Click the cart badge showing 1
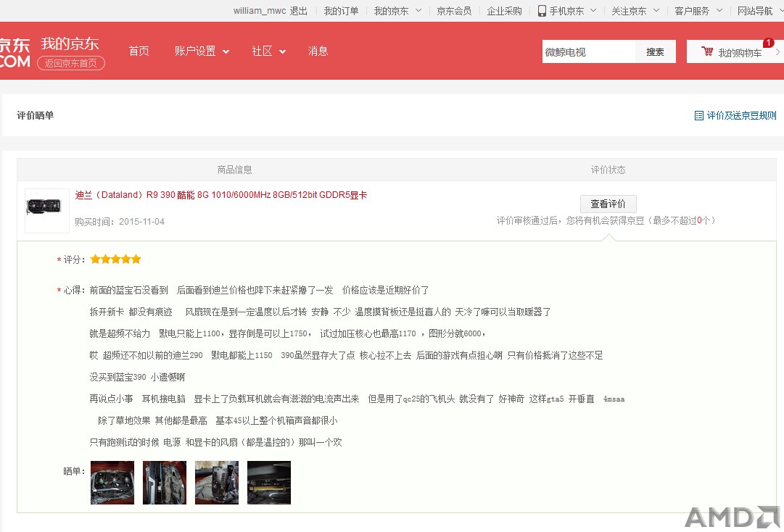Viewport: 784px width, 532px height. 768,43
